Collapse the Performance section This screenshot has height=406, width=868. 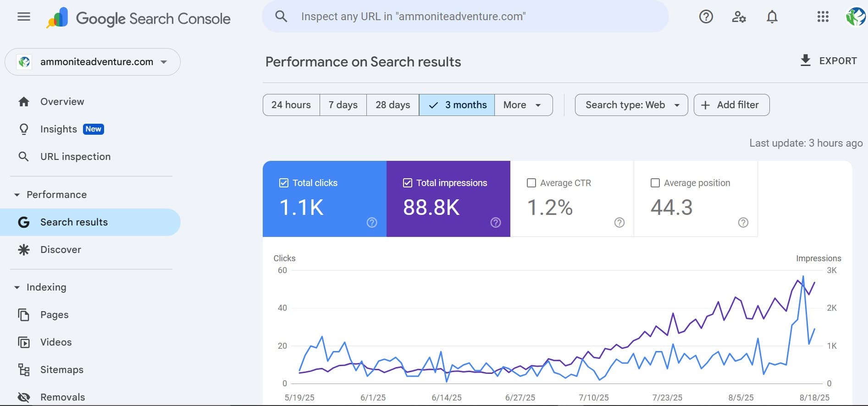pyautogui.click(x=17, y=195)
